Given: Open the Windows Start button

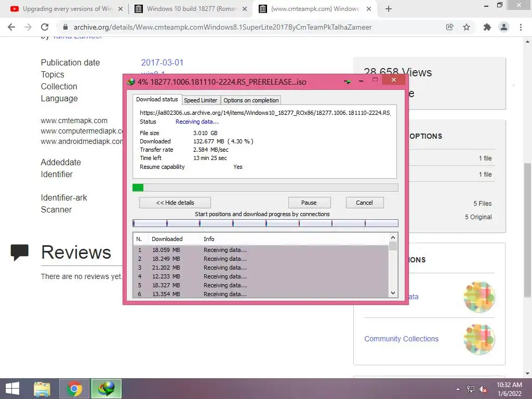Looking at the screenshot, I should point(12,389).
